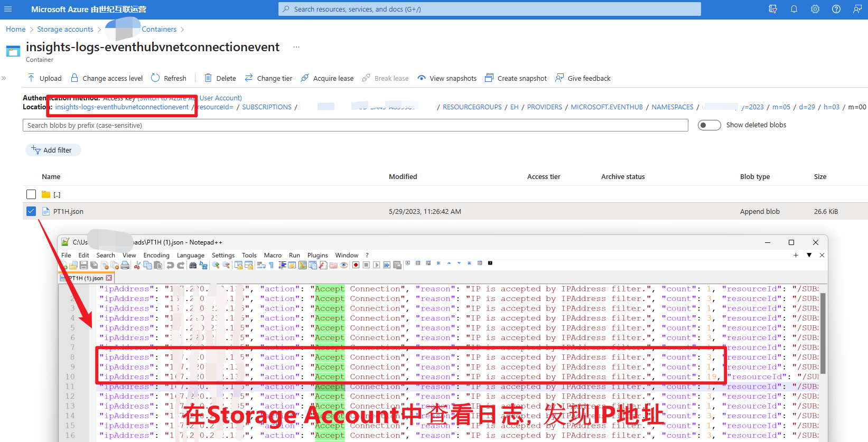Uncheck the PT1H.json blob checkbox
This screenshot has width=868, height=442.
point(31,211)
